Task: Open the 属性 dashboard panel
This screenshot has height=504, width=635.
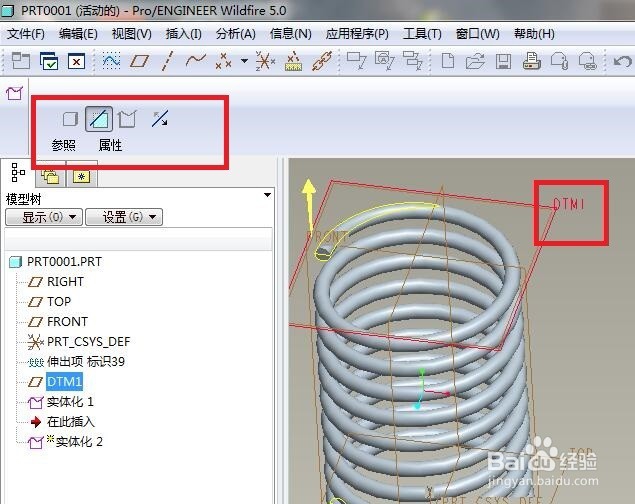Action: pos(110,145)
